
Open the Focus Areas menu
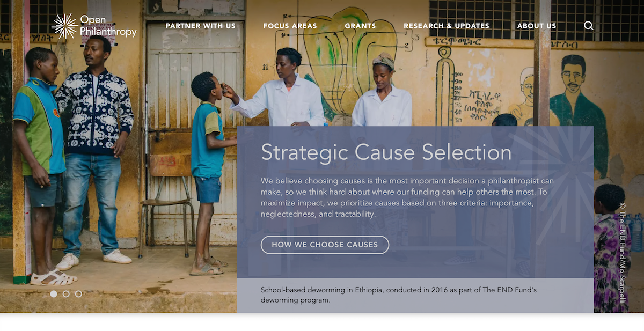290,26
